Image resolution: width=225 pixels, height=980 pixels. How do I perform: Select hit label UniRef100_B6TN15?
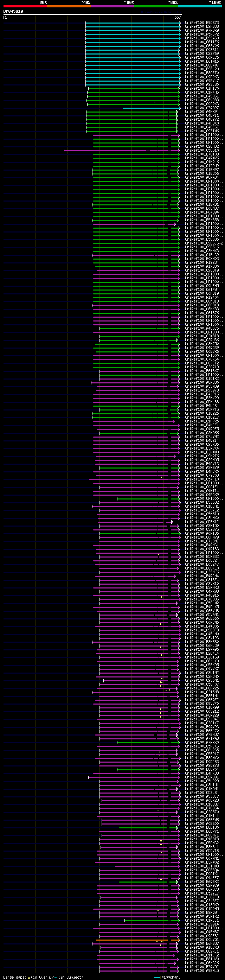[x=202, y=61]
